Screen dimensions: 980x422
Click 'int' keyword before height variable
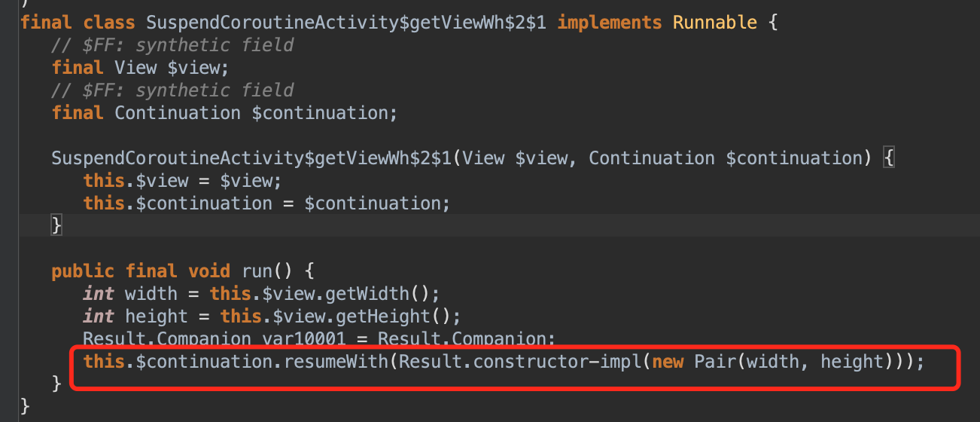(99, 316)
